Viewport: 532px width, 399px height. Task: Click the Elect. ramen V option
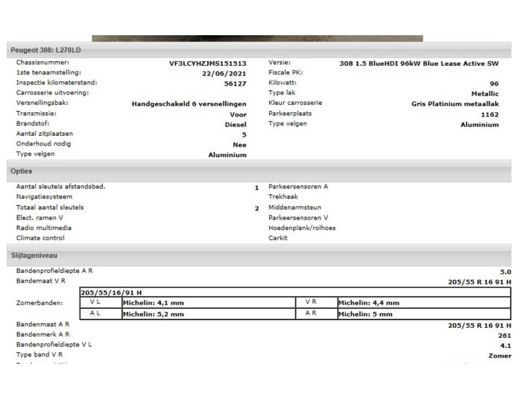40,218
